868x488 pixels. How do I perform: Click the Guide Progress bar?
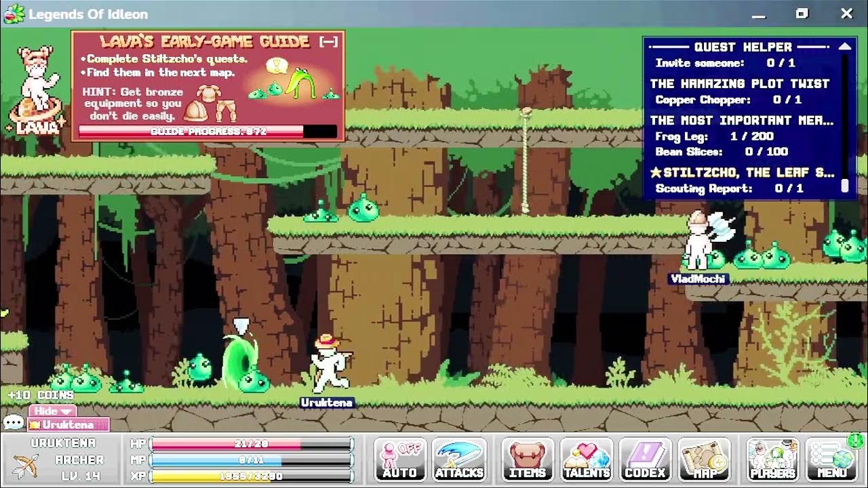[x=208, y=131]
